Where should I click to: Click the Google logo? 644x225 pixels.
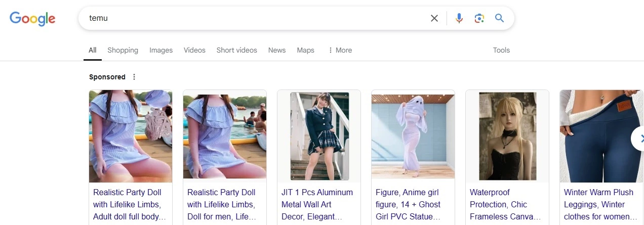point(32,19)
